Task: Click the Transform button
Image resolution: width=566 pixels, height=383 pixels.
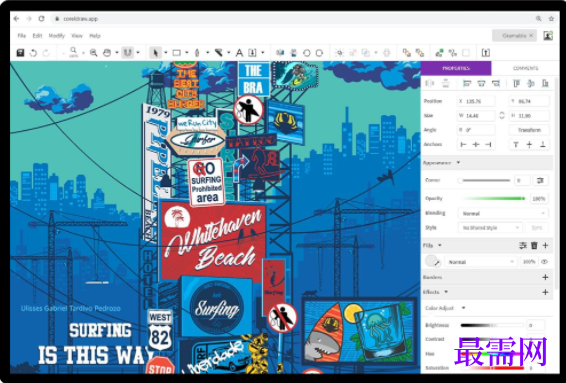Action: 529,130
